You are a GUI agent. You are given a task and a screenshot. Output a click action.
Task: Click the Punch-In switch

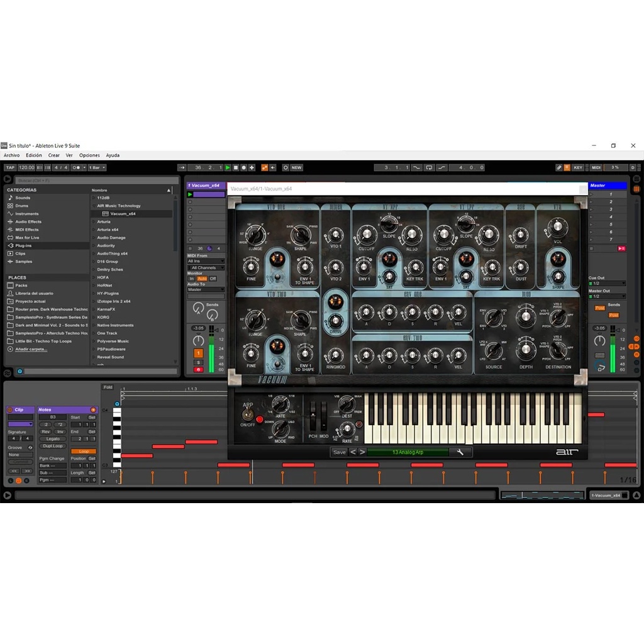pos(416,167)
